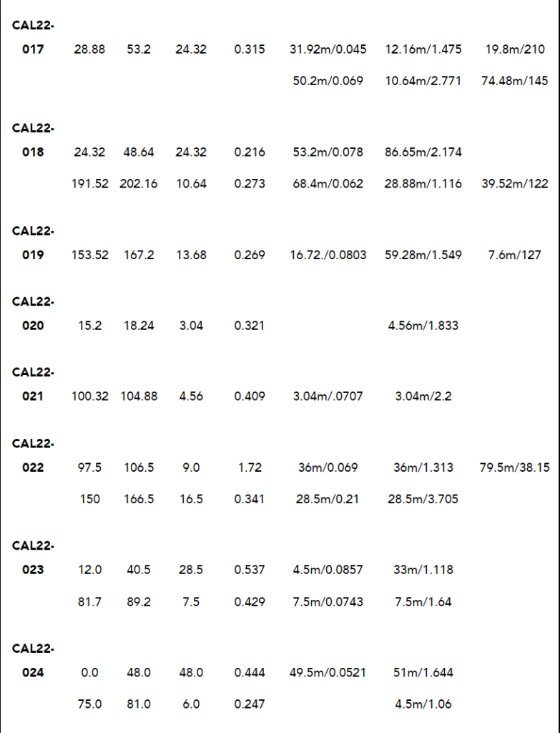Select the 019 drill hole label
Screen dimensions: 560x733
click(x=32, y=255)
